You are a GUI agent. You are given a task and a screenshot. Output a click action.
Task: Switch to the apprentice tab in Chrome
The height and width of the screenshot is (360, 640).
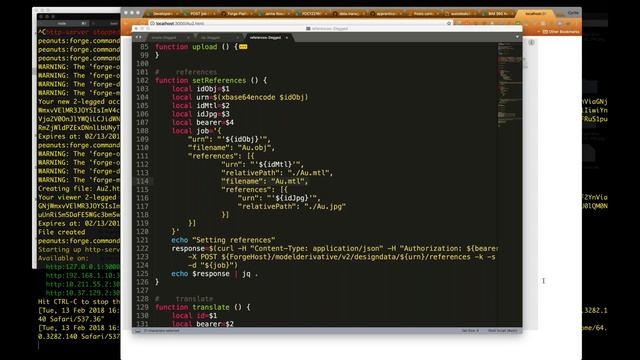point(385,14)
